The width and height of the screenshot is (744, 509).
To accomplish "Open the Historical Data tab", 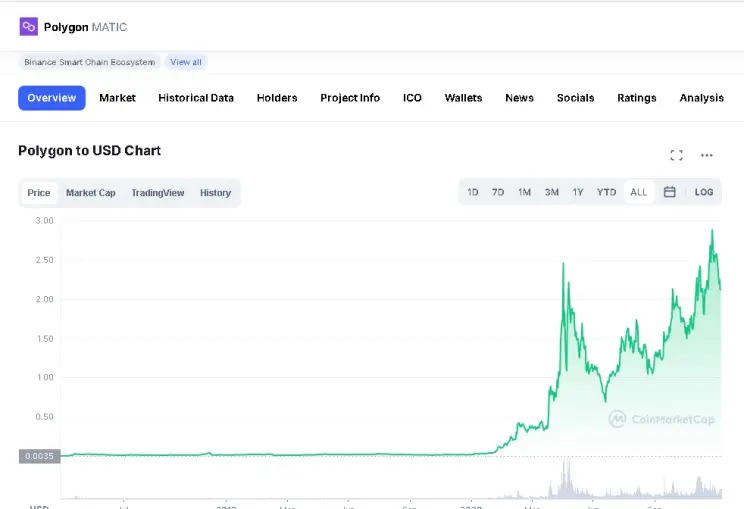I will pos(196,98).
